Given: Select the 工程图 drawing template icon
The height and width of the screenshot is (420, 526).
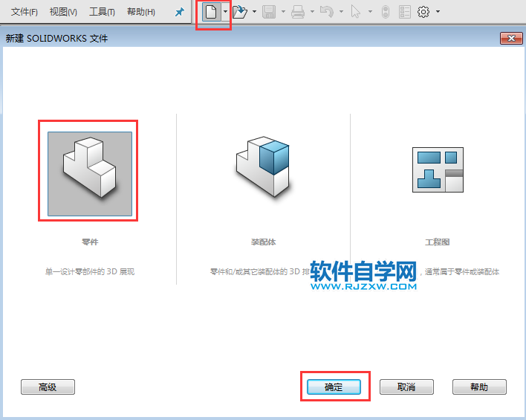Looking at the screenshot, I should tap(438, 170).
